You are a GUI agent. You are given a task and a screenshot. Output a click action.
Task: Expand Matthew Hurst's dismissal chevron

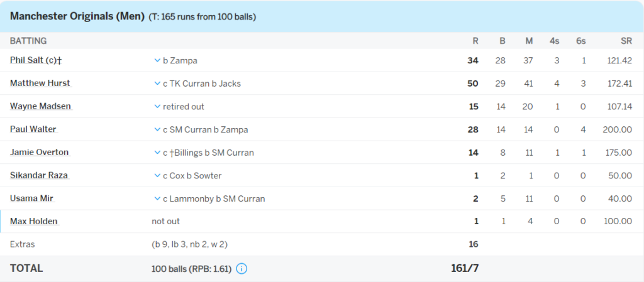[x=157, y=84]
